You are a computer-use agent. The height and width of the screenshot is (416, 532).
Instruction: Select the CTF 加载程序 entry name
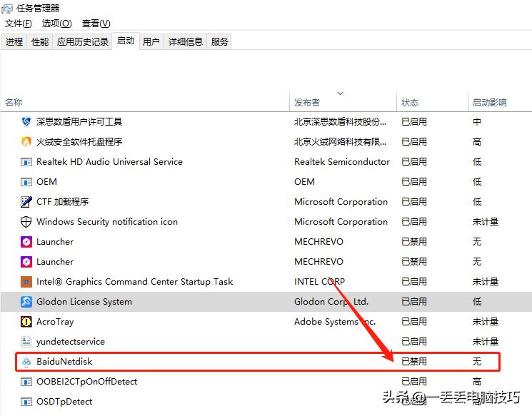click(62, 202)
